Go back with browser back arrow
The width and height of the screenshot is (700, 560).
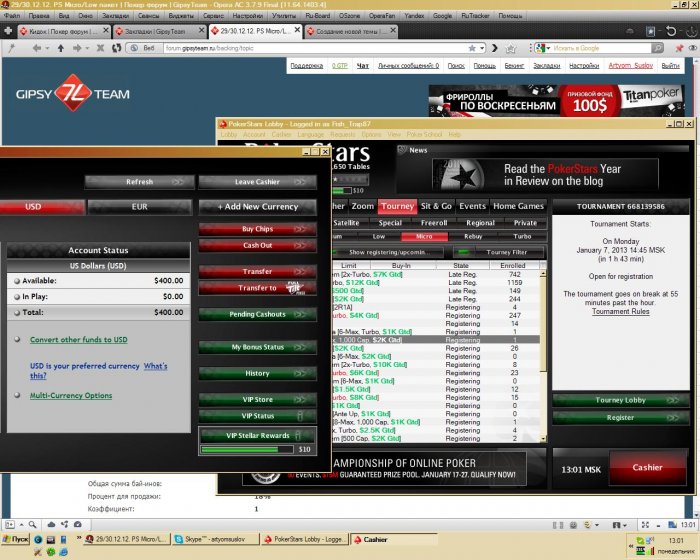(x=37, y=48)
